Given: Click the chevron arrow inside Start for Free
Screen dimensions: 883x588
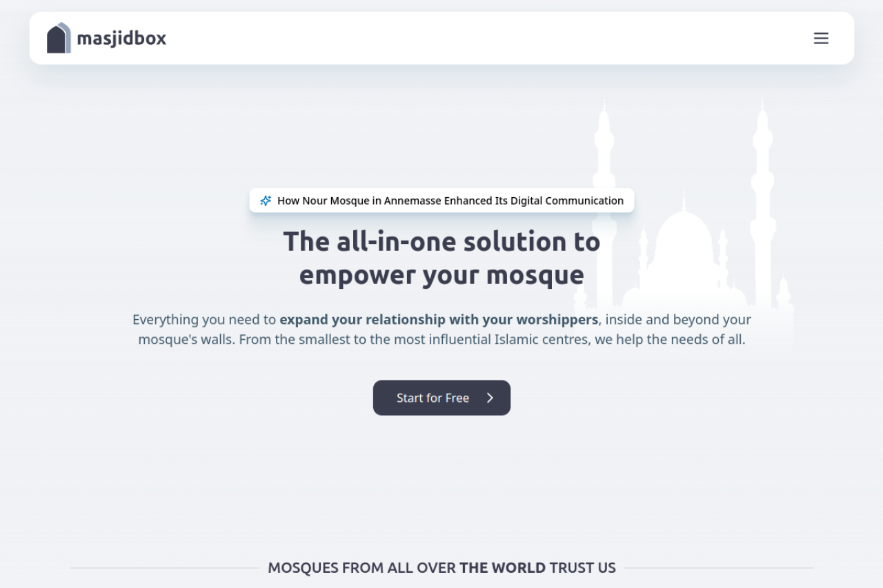Looking at the screenshot, I should [x=490, y=398].
